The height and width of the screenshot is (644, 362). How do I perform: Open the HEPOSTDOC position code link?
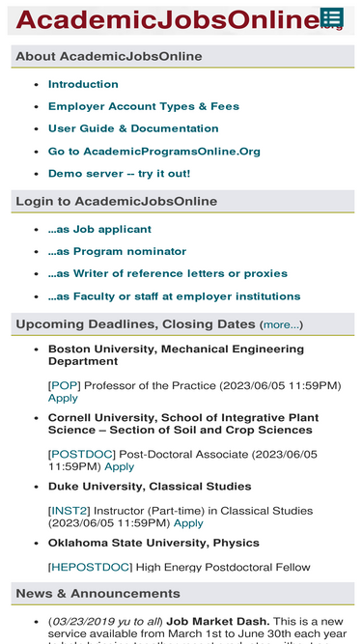tap(91, 567)
